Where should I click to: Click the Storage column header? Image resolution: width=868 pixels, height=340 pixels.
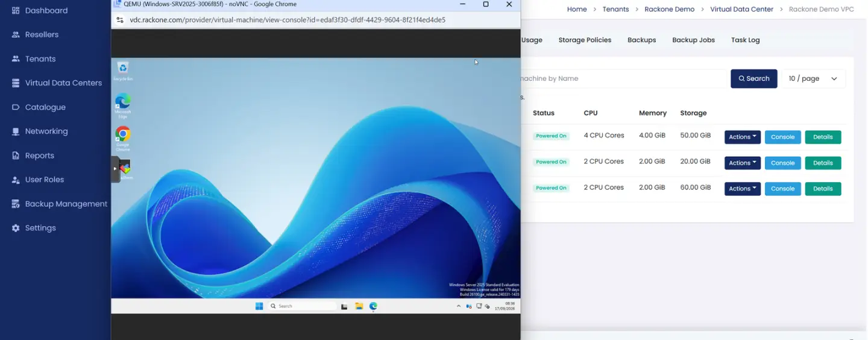(693, 113)
